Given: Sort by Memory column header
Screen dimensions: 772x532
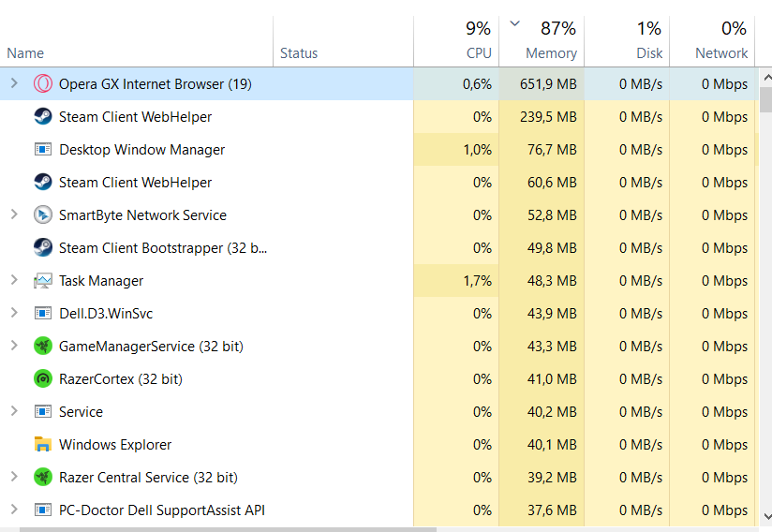Looking at the screenshot, I should click(542, 41).
